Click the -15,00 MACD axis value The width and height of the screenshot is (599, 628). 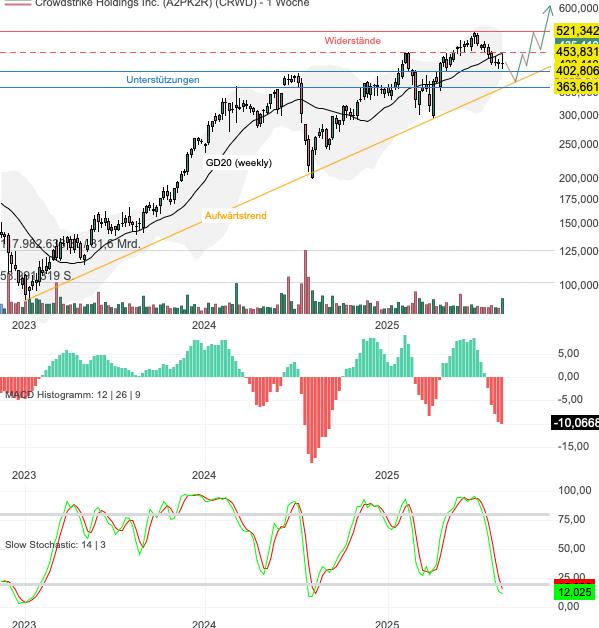(573, 446)
